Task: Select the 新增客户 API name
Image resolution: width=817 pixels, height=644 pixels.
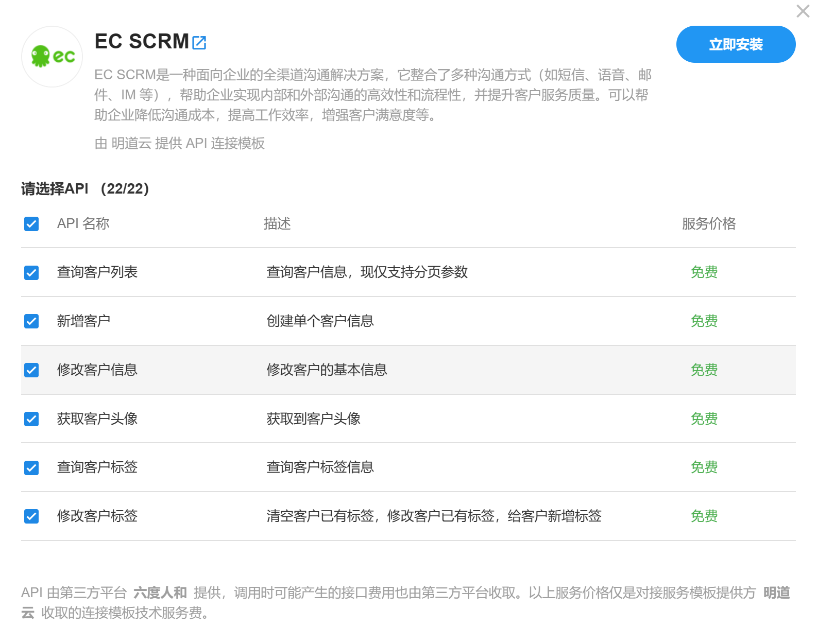Action: pyautogui.click(x=84, y=321)
